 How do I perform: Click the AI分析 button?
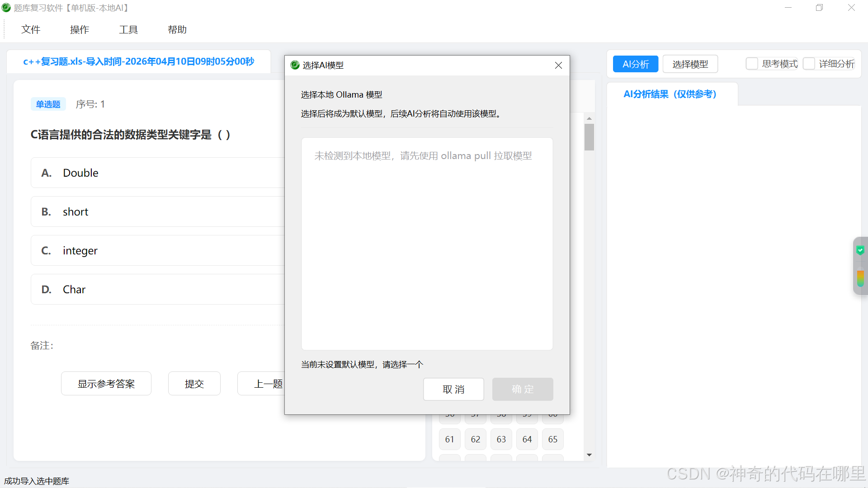[636, 64]
